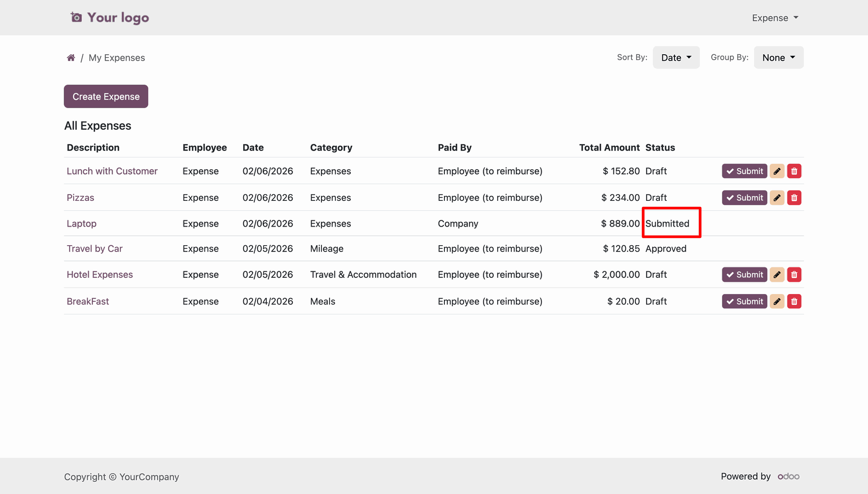
Task: Click the Draft status of Hotel Expenses
Action: tap(656, 275)
